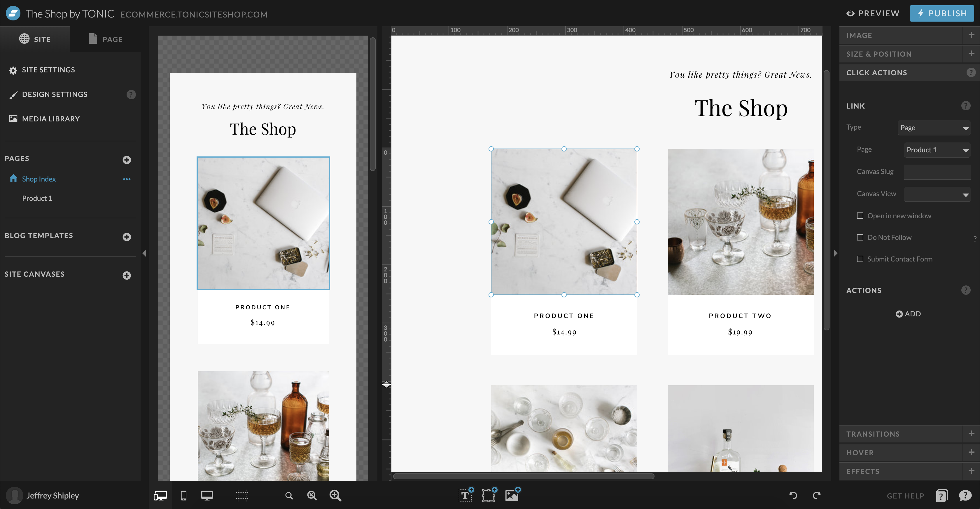The image size is (980, 509).
Task: Click the PUBLISH button
Action: (x=942, y=13)
